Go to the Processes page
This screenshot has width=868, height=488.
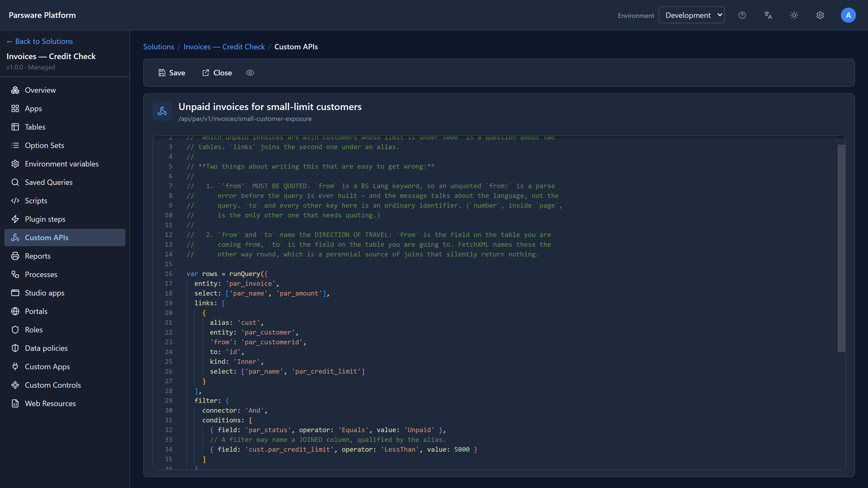click(65, 274)
